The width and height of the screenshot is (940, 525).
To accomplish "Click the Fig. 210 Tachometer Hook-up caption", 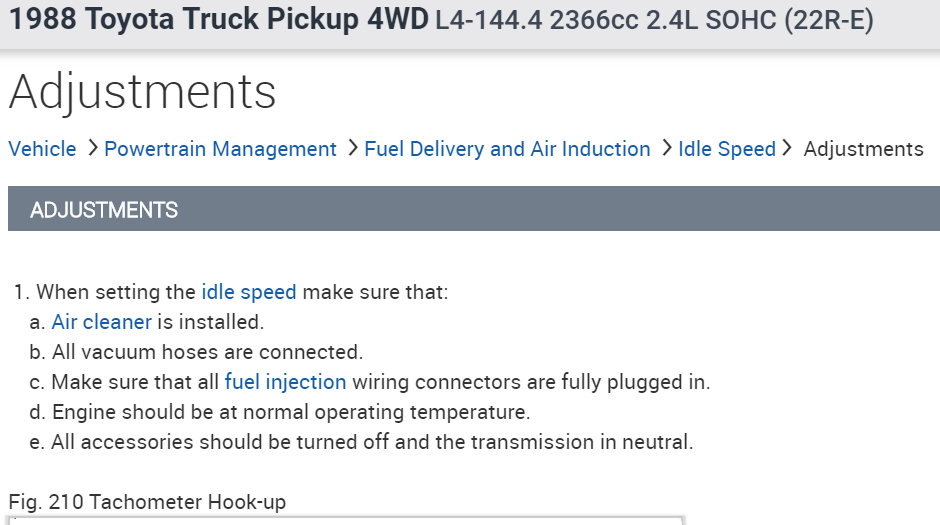I will point(147,502).
